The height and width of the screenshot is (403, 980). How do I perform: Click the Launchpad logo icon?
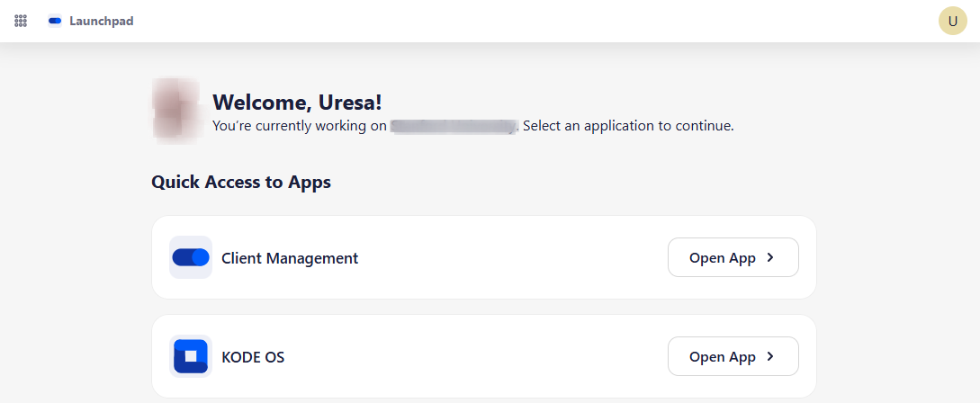(55, 21)
